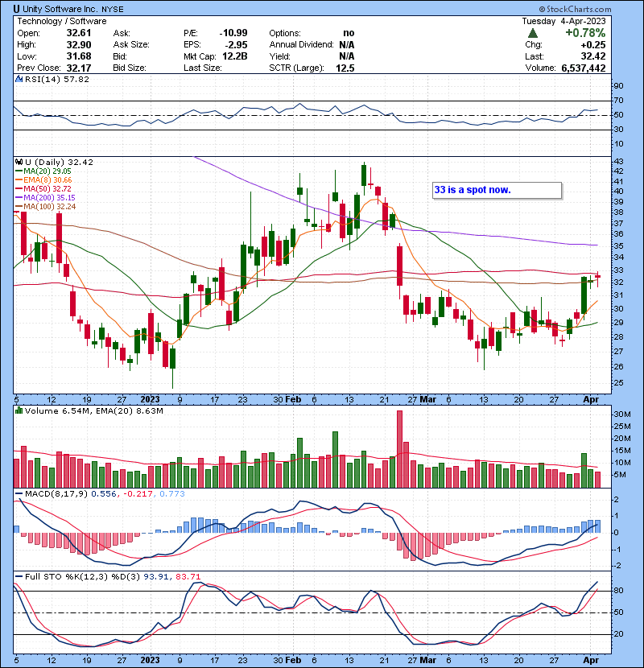The height and width of the screenshot is (668, 644).
Task: Select the Low value 31.68
Action: coord(78,56)
